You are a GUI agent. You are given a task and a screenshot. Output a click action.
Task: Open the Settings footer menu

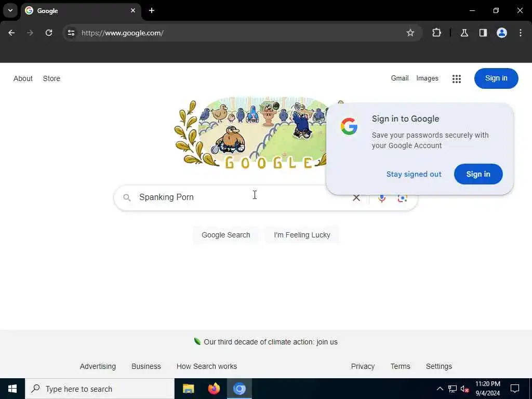pos(438,366)
